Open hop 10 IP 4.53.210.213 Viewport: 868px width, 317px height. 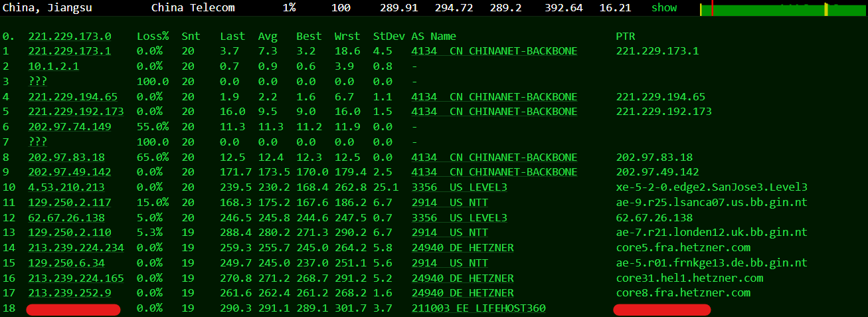tap(66, 187)
